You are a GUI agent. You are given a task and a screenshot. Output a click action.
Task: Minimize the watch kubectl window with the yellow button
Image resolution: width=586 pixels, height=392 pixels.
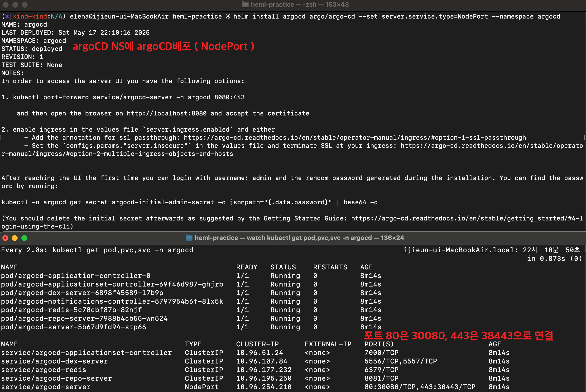[x=15, y=238]
